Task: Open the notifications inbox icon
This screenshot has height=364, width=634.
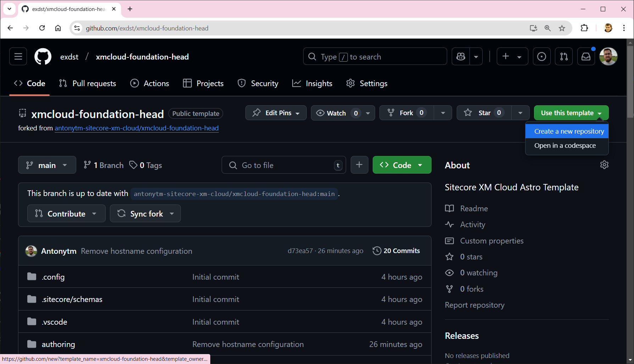Action: (x=586, y=56)
